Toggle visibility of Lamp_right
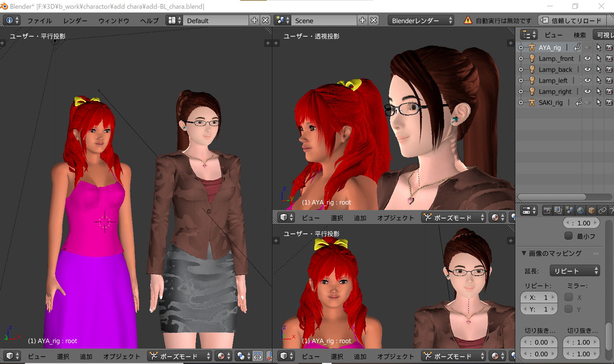614x364 pixels. (588, 92)
